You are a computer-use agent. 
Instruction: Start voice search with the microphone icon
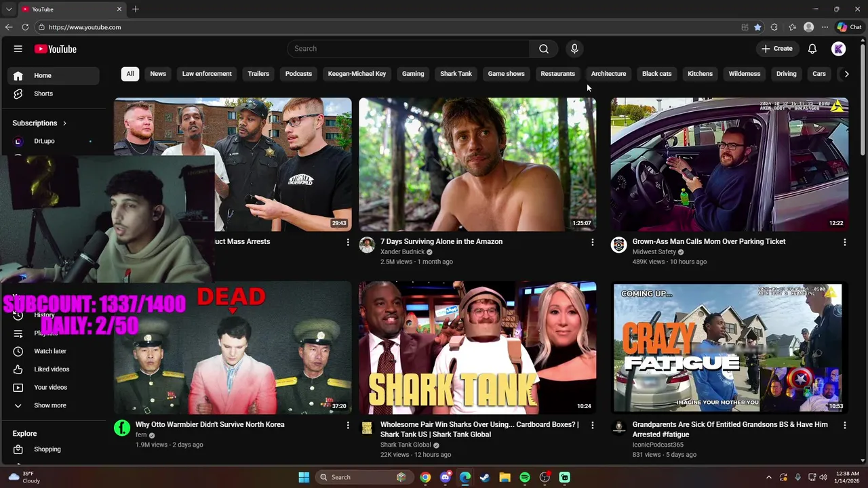point(574,49)
